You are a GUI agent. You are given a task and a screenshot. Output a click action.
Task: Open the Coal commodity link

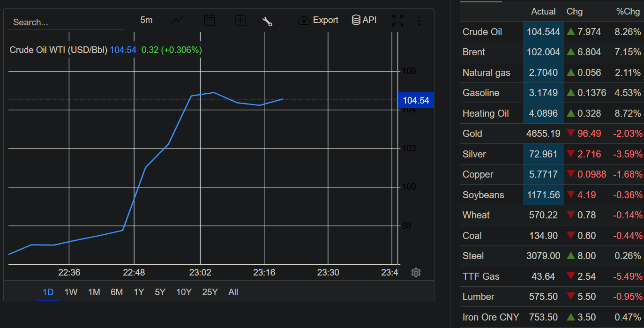click(x=472, y=236)
